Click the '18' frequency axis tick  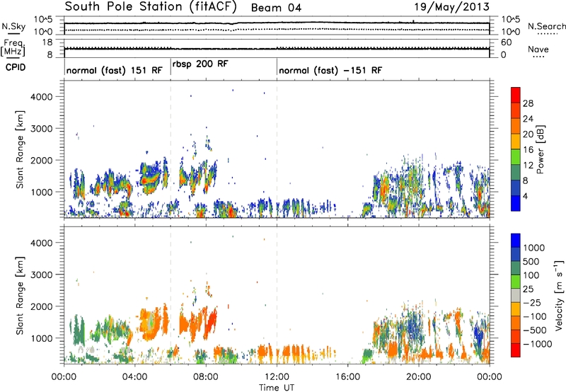(x=47, y=42)
